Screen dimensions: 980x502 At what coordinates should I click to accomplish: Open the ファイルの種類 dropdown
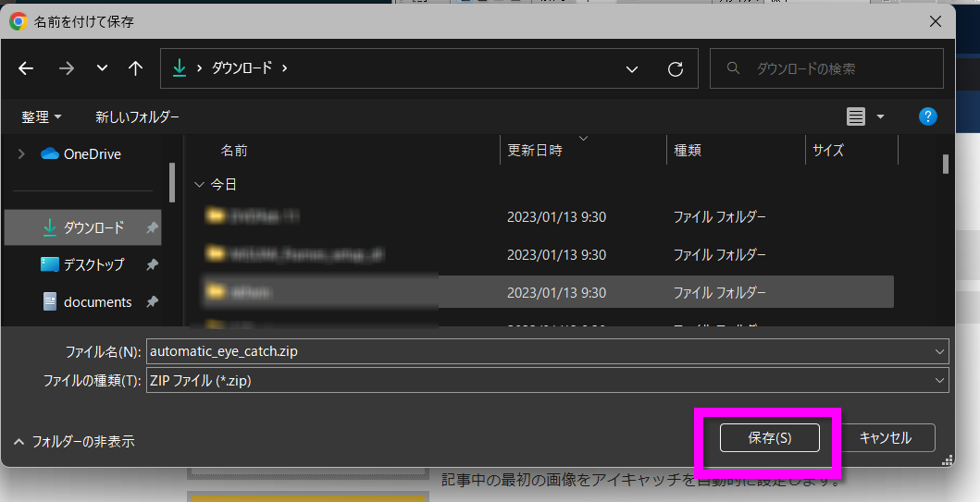(940, 380)
